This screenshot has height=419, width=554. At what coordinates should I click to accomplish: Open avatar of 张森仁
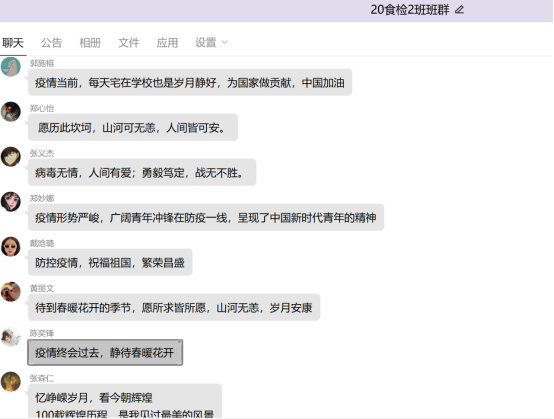[x=11, y=382]
